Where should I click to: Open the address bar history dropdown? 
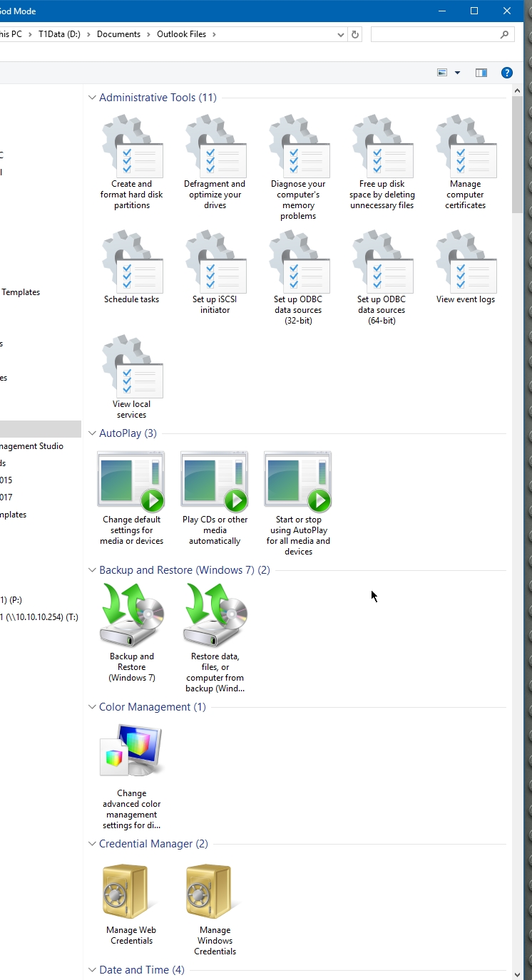340,34
